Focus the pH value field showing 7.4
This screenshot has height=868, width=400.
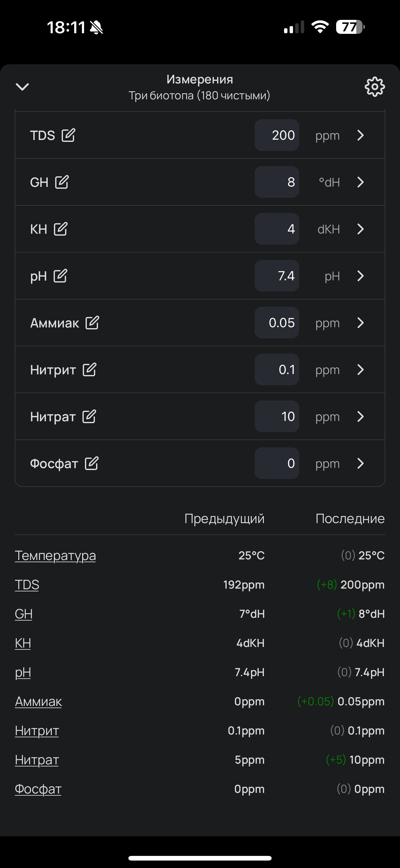277,276
